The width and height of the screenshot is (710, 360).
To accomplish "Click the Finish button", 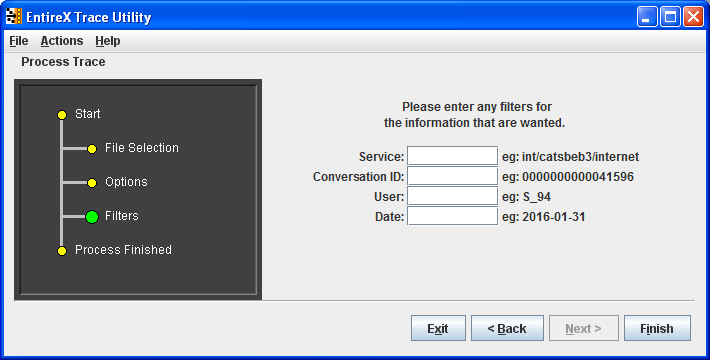I will 657,328.
